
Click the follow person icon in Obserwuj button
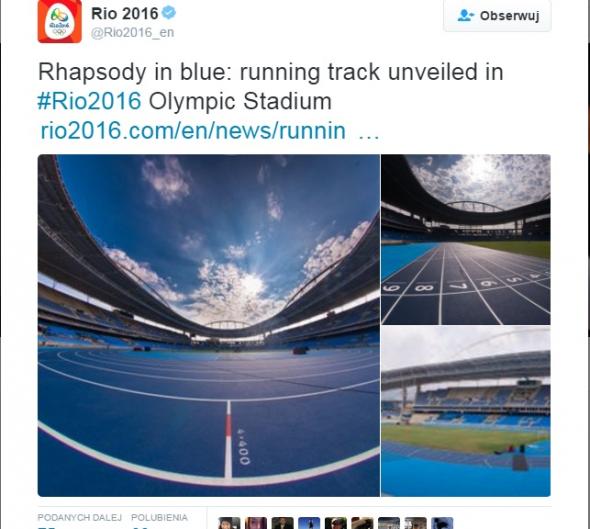point(465,15)
